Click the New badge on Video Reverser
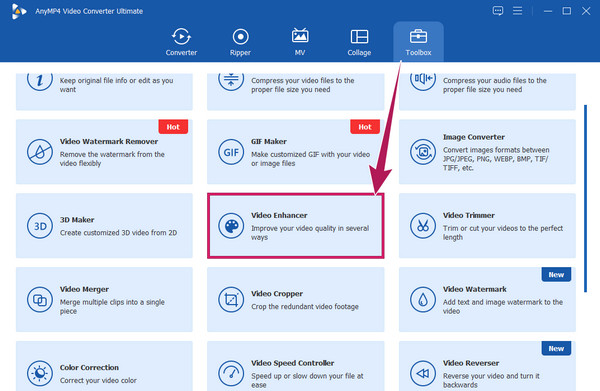The height and width of the screenshot is (391, 600). pyautogui.click(x=556, y=349)
